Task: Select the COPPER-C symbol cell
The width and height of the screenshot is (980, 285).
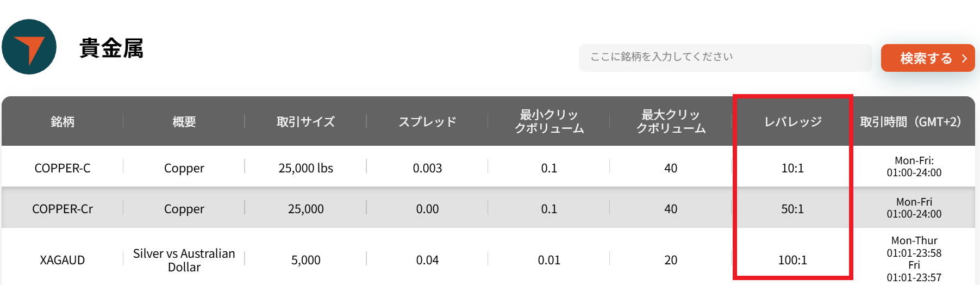Action: (x=63, y=169)
